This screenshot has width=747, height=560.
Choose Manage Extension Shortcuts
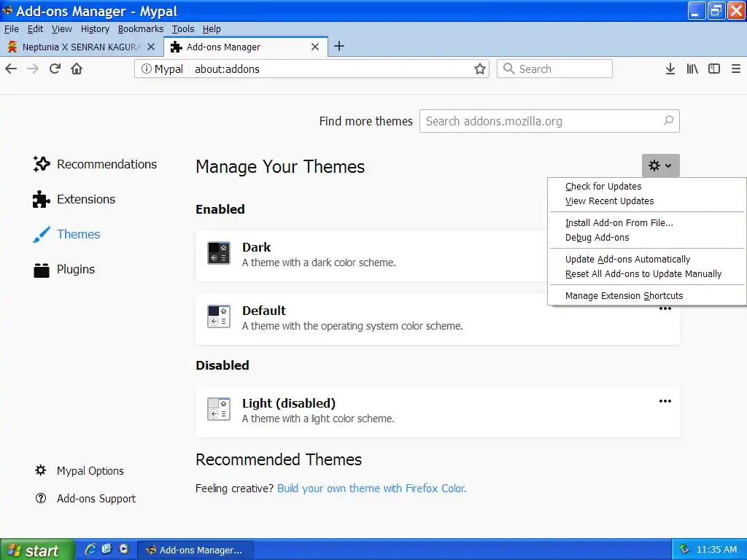coord(647,296)
